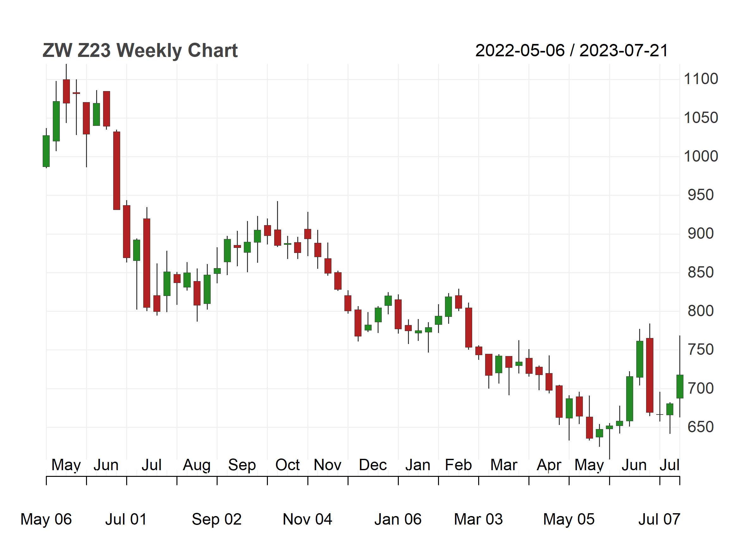Click the 900 price axis label
Image resolution: width=747 pixels, height=560 pixels.
pyautogui.click(x=701, y=234)
